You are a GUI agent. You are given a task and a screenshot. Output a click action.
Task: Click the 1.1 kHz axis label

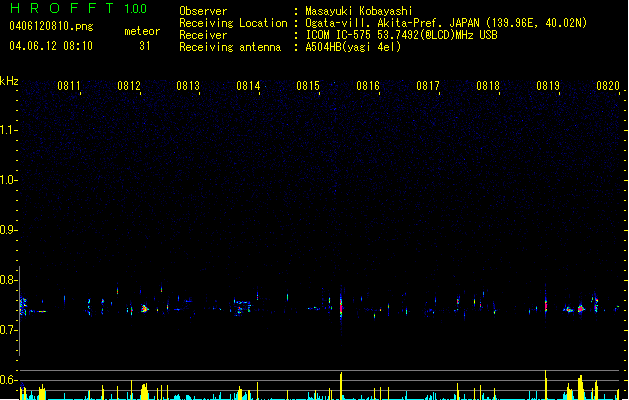(8, 130)
